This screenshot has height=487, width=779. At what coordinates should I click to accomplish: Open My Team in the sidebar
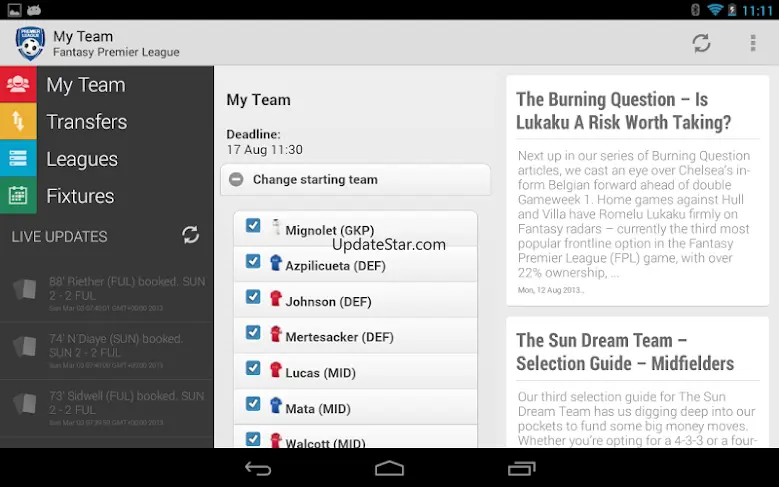click(107, 84)
